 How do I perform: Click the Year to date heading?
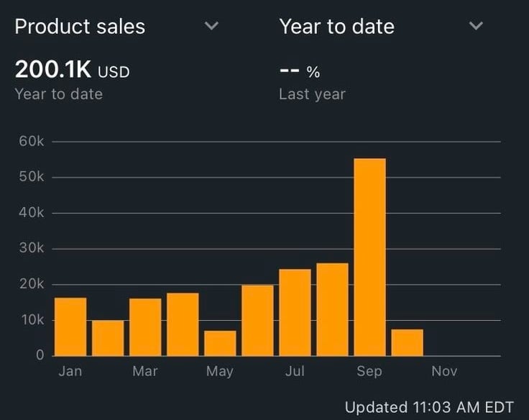[x=336, y=27]
